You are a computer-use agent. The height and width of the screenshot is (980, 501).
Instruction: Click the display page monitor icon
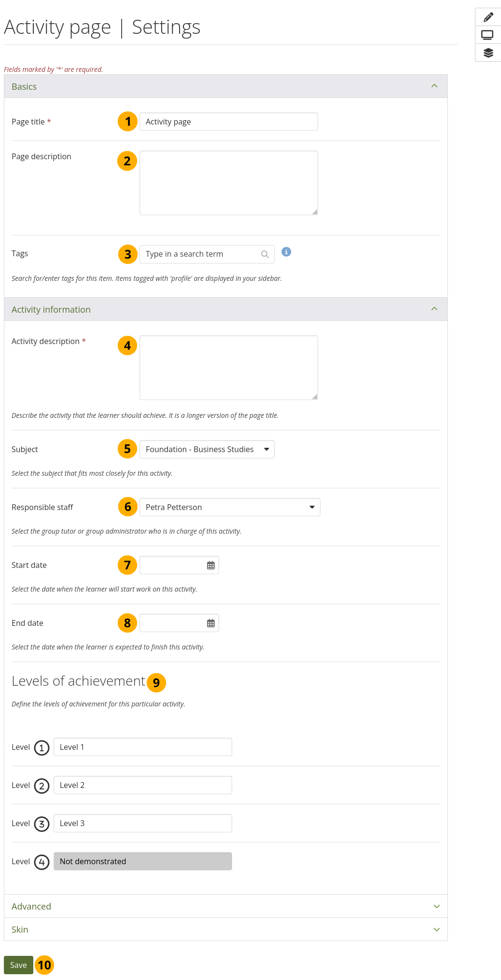click(x=487, y=35)
